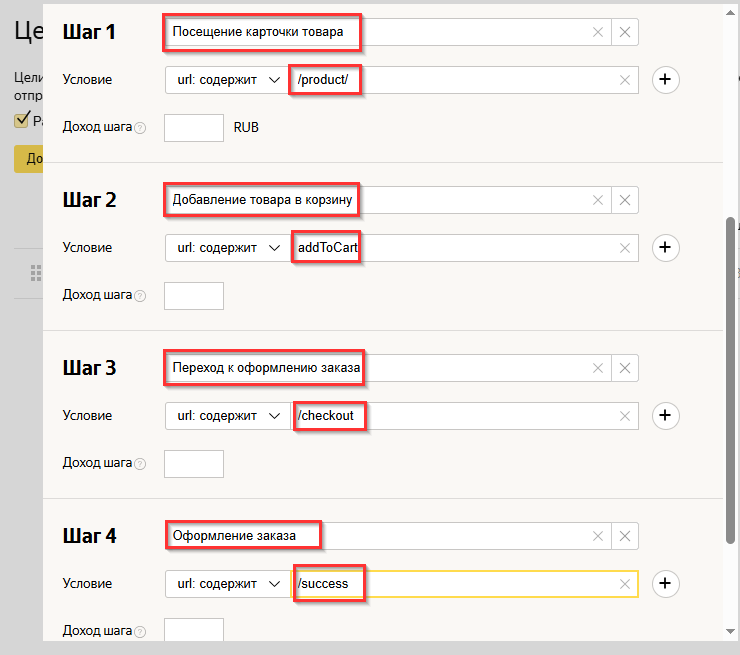Delete Шаг 3 with its X button
Image resolution: width=740 pixels, height=655 pixels.
point(625,368)
